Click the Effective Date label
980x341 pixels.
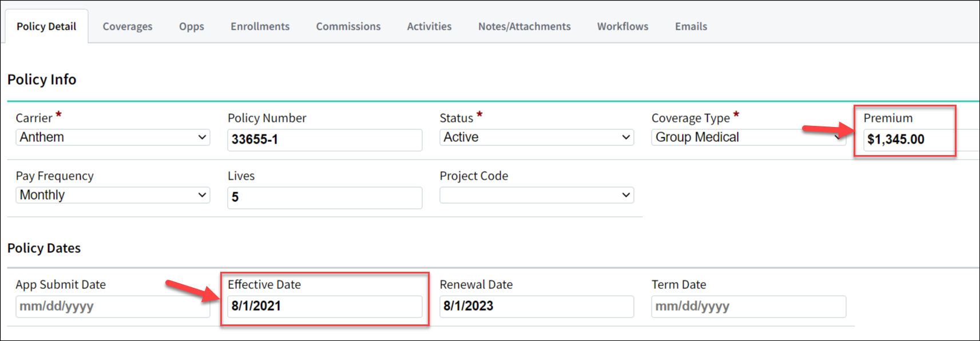click(264, 284)
